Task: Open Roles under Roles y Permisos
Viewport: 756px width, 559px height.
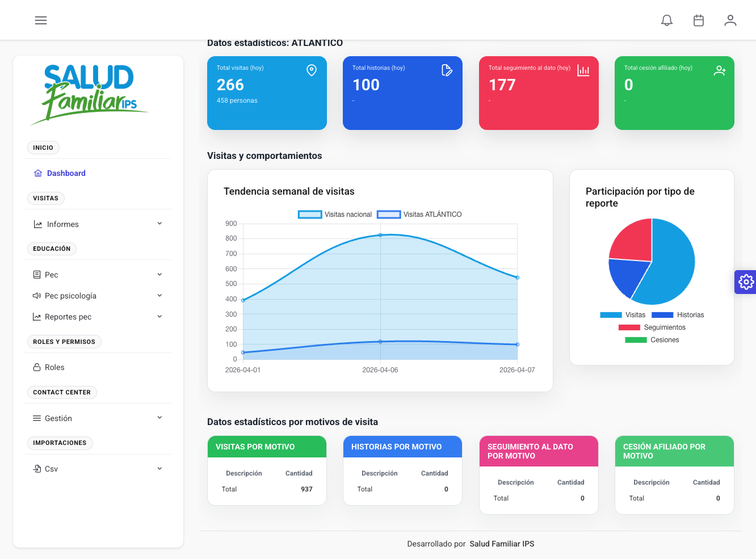Action: 55,367
